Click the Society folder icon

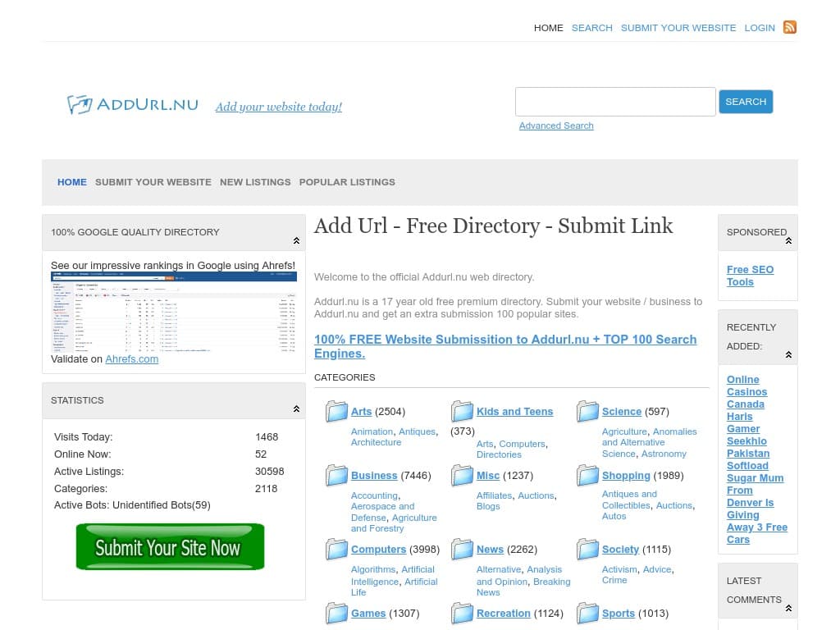[587, 549]
